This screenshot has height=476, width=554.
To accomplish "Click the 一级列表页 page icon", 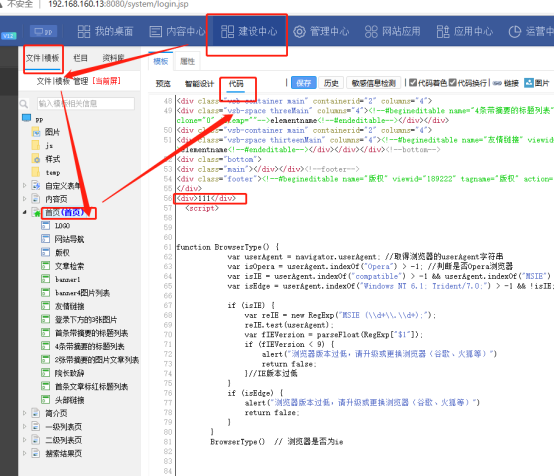I will point(35,427).
